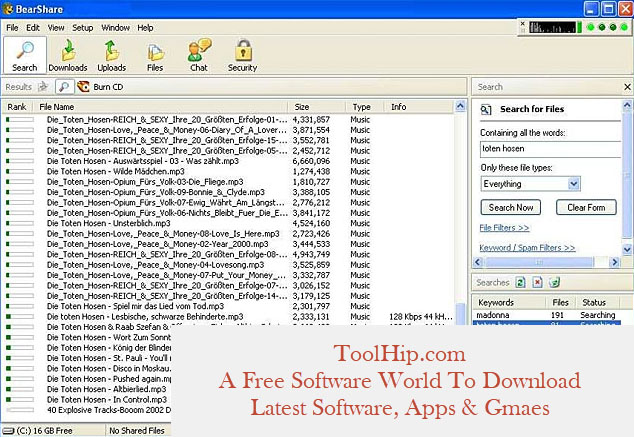634x437 pixels.
Task: Open the Setup menu
Action: click(82, 28)
